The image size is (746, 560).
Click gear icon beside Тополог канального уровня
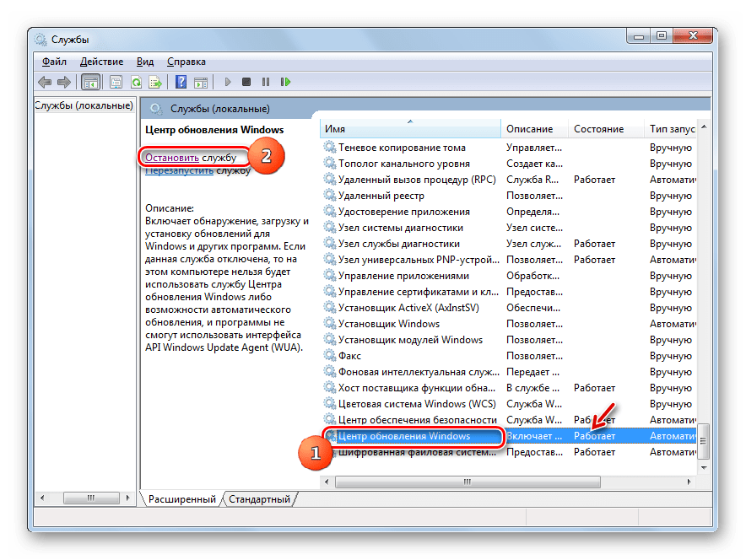coord(330,163)
